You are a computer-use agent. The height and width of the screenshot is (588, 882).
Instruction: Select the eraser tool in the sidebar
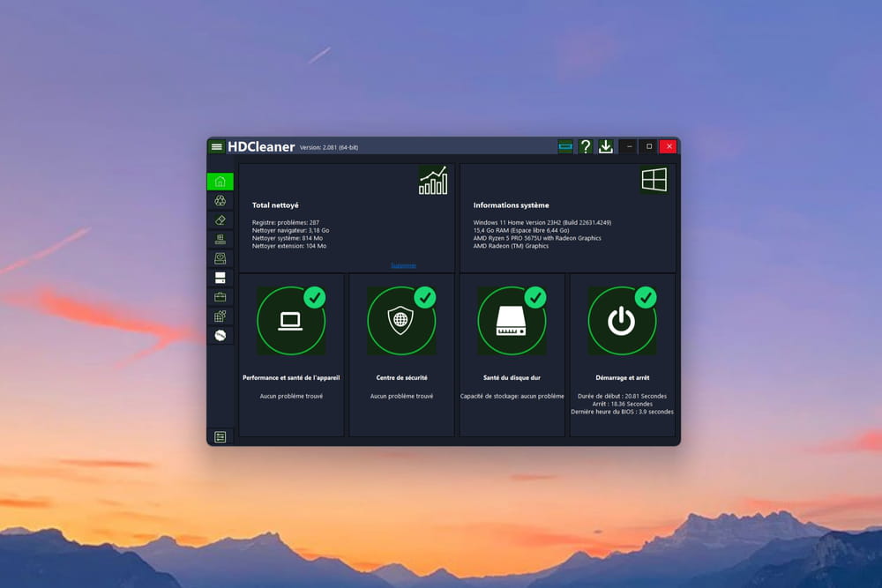pos(220,220)
